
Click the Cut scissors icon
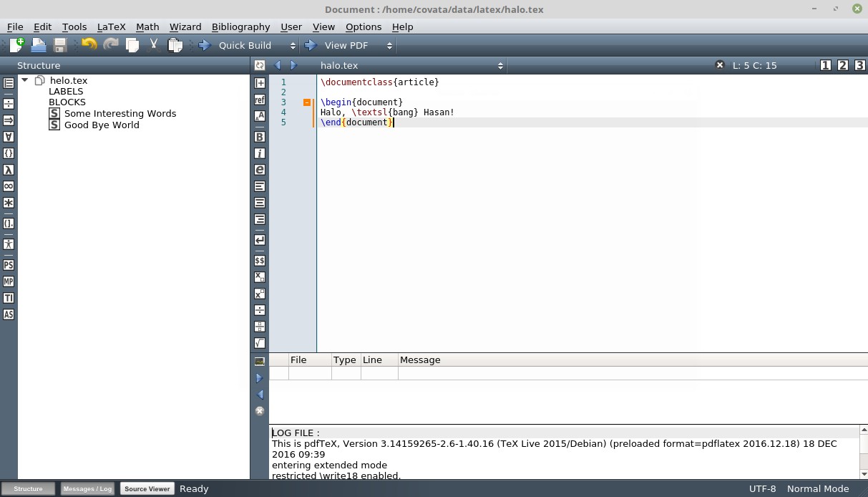point(153,45)
